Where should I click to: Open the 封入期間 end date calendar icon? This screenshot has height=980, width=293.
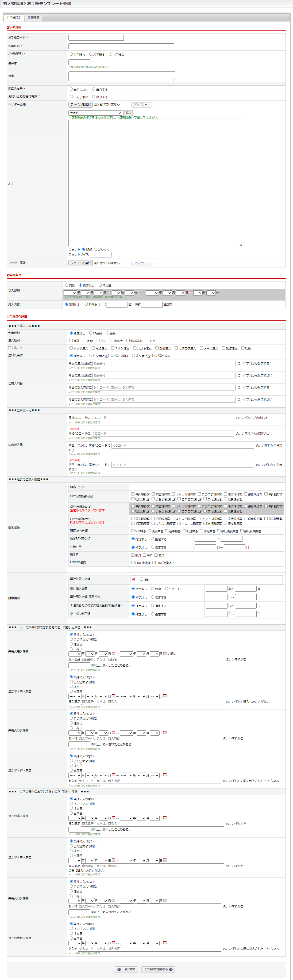190,293
